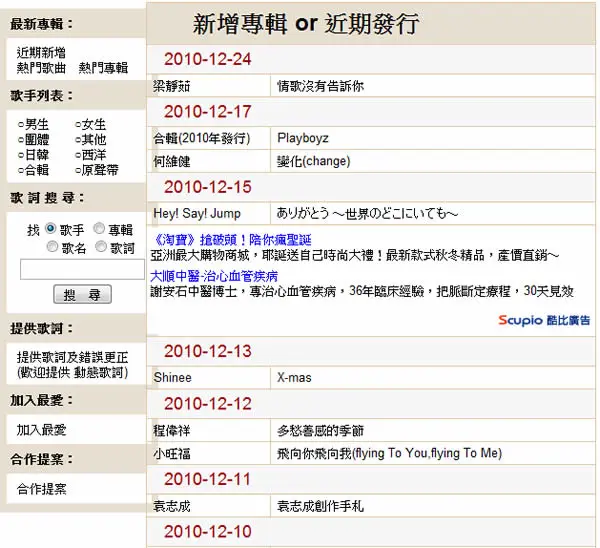Choose the 歌詞 search radio button
This screenshot has height=548, width=600.
(101, 246)
